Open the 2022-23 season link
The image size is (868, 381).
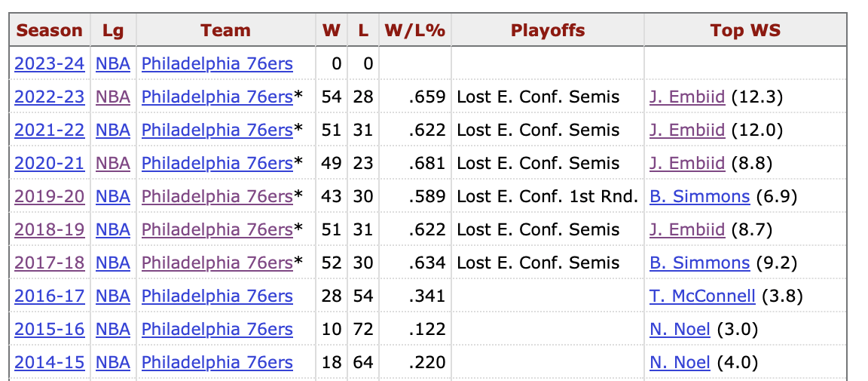[x=49, y=97]
